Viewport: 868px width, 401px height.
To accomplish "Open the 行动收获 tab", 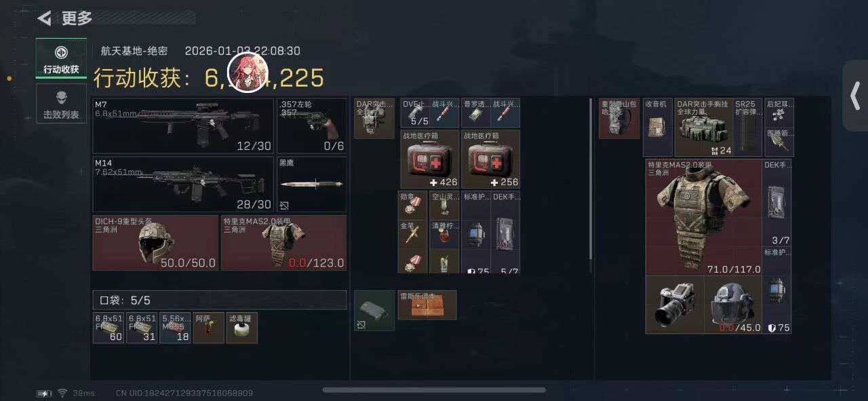I will (61, 59).
